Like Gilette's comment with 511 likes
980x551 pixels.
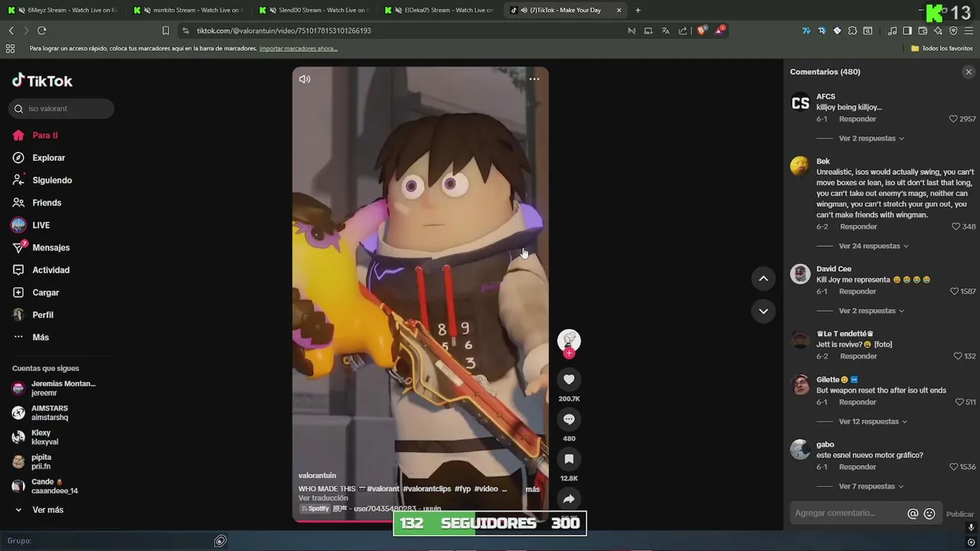(959, 403)
